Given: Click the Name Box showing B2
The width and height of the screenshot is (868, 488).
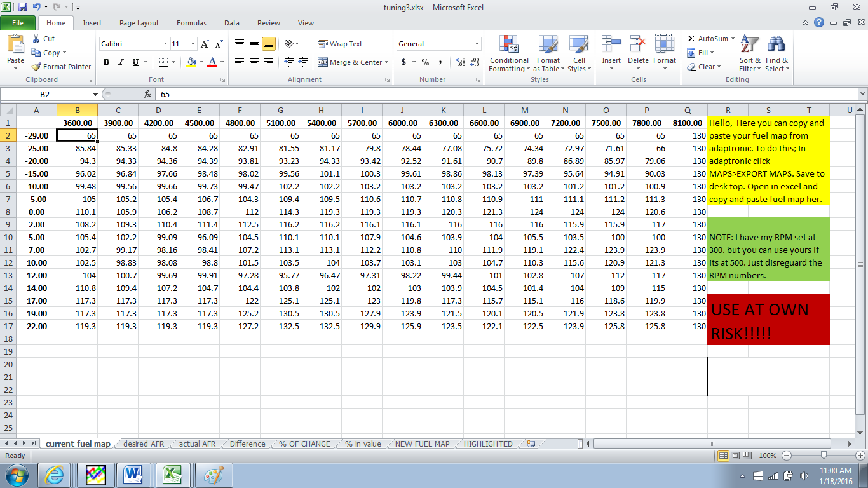Looking at the screenshot, I should (x=44, y=94).
